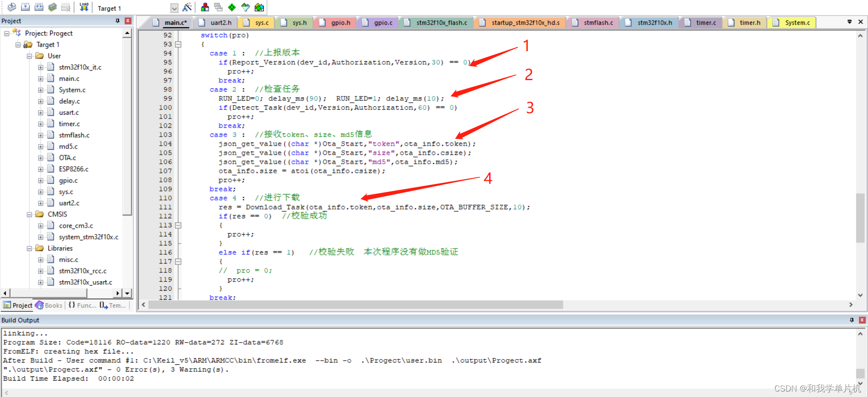Click the project tree vertical scrollbar
This screenshot has height=397, width=868.
[x=127, y=127]
